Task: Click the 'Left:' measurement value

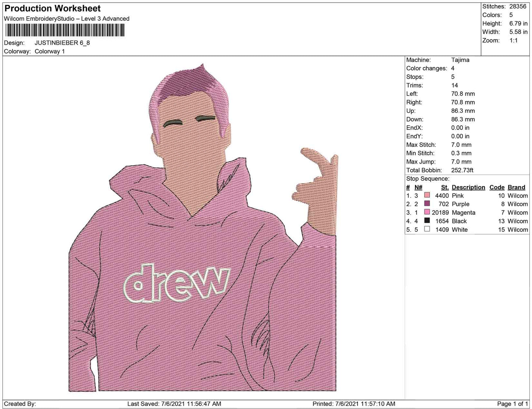Action: 463,94
